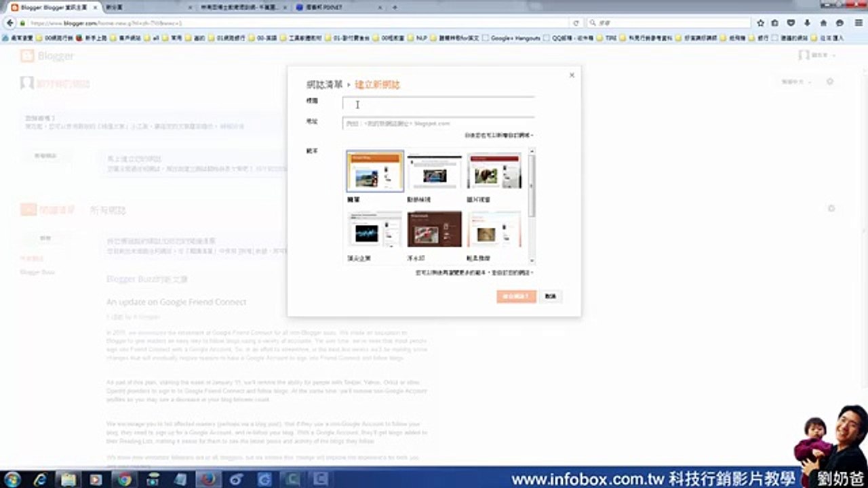This screenshot has width=868, height=488.
Task: Click the home icon in browser toolbar
Action: point(823,22)
